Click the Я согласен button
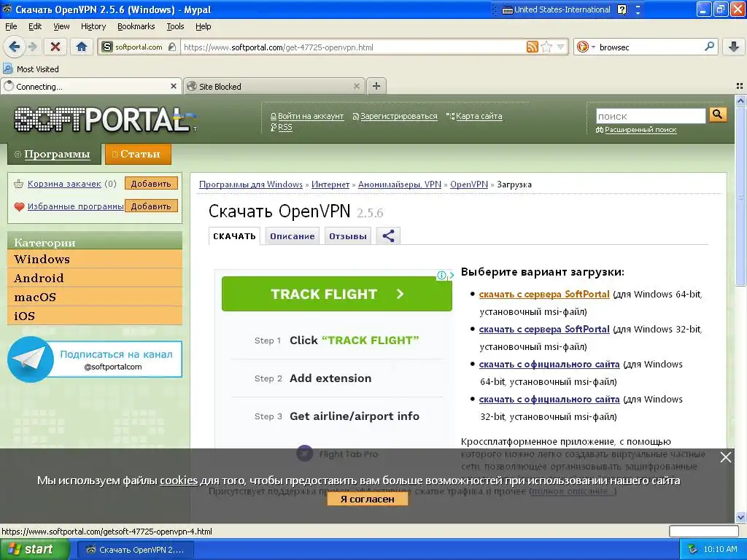This screenshot has width=747, height=560. 368,499
